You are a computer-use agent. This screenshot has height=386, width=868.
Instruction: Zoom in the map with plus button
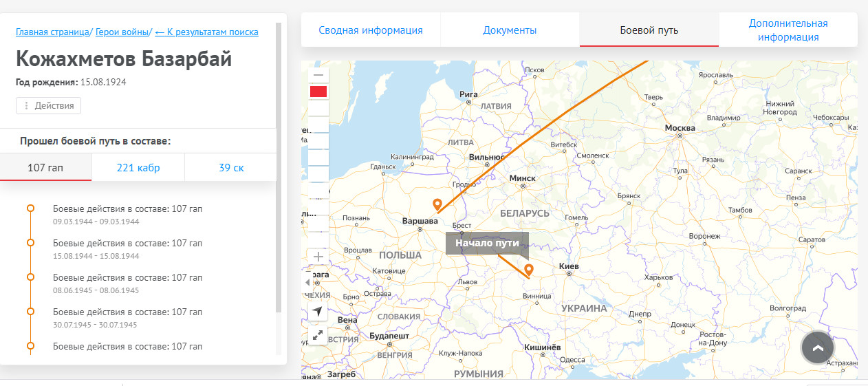(318, 257)
